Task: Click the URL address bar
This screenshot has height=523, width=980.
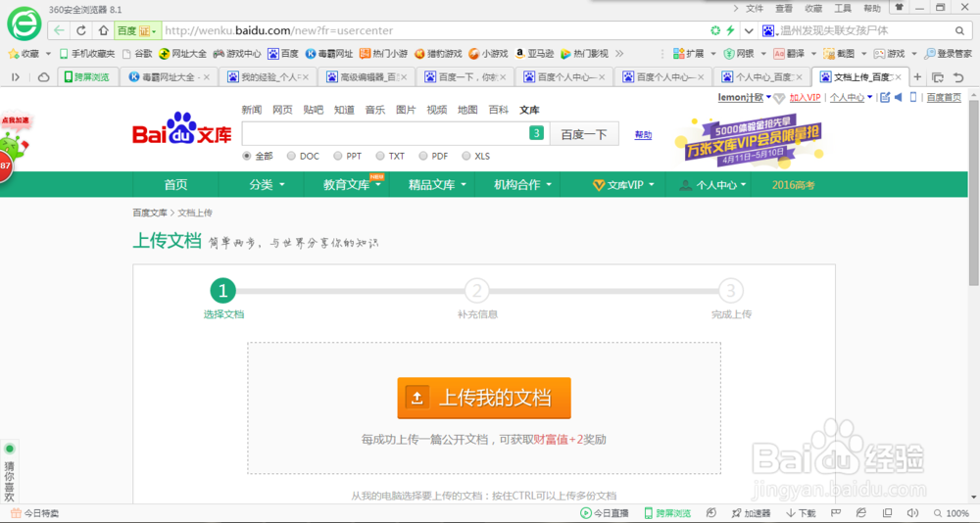Action: tap(434, 30)
